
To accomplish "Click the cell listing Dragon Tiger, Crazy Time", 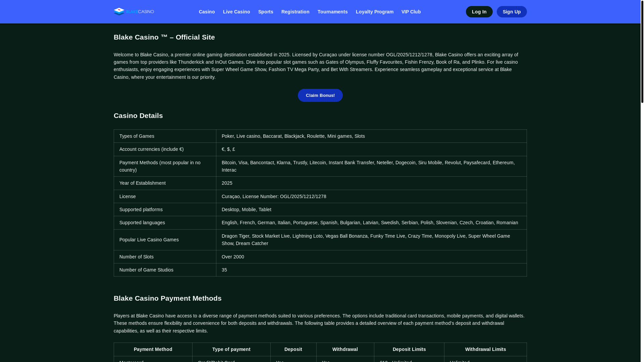I will 371,240.
